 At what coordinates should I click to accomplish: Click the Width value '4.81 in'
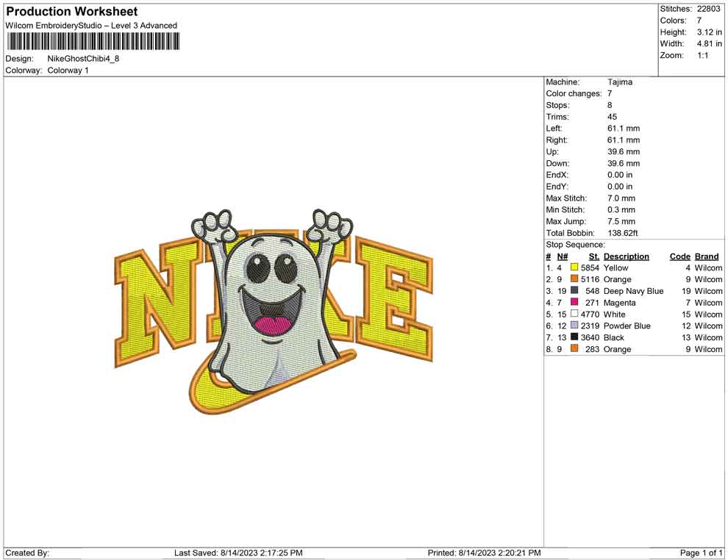[710, 43]
